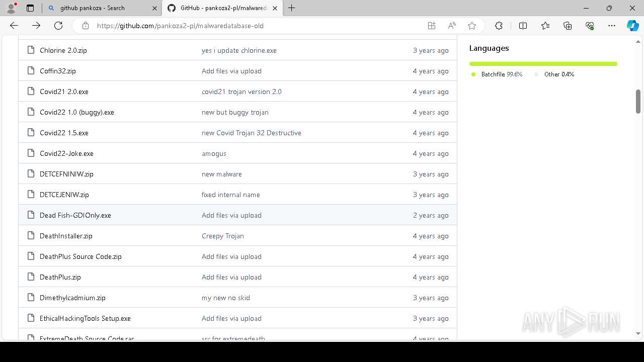Open commit 'fixed internal name'
The image size is (644, 362).
pyautogui.click(x=231, y=195)
